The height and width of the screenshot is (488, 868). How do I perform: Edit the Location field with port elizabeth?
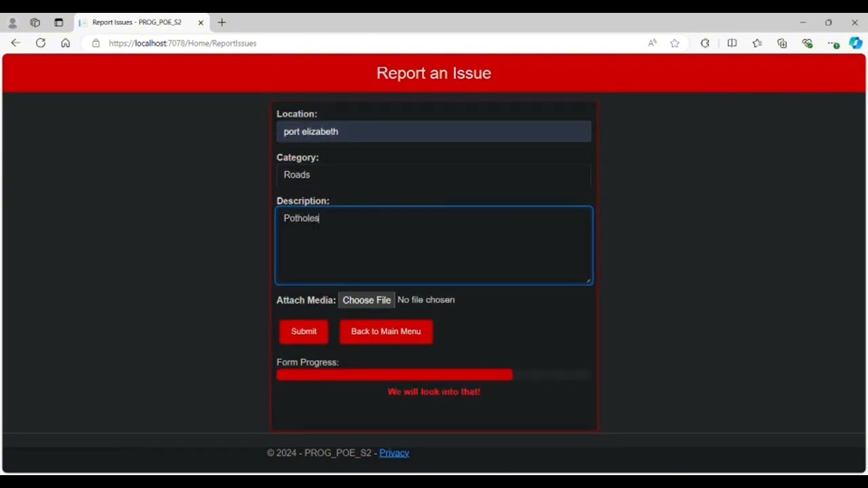[x=434, y=131]
